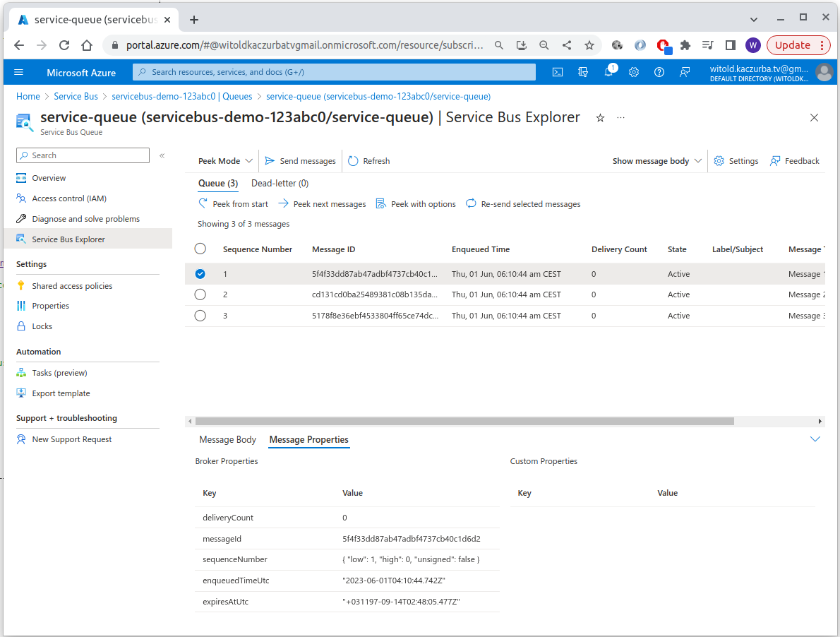Bookmark page with browser star icon
The image size is (840, 637).
tap(589, 45)
